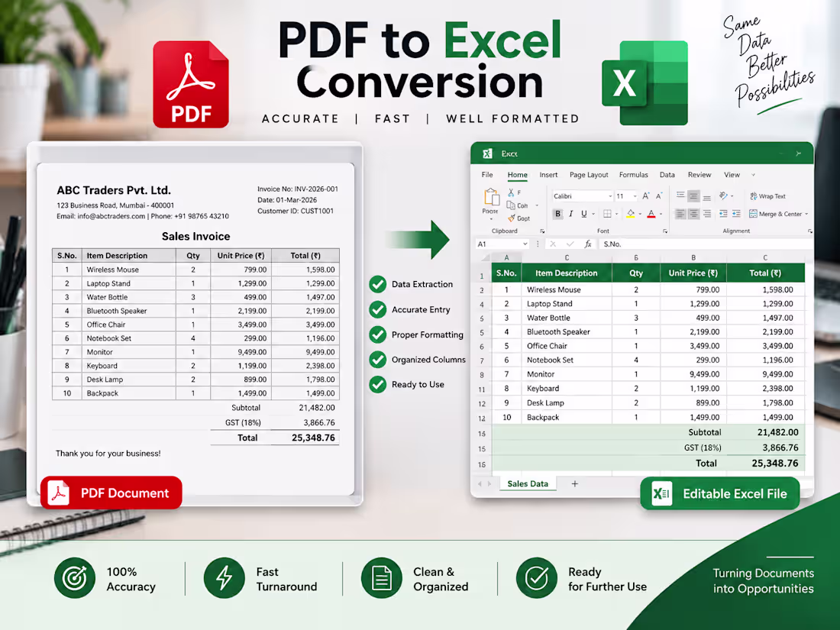This screenshot has height=630, width=840.
Task: Click the Paste clipboard icon
Action: click(x=492, y=196)
